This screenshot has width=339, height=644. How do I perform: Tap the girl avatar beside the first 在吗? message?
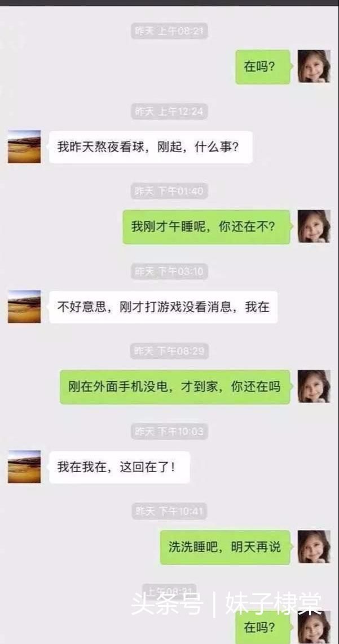314,66
